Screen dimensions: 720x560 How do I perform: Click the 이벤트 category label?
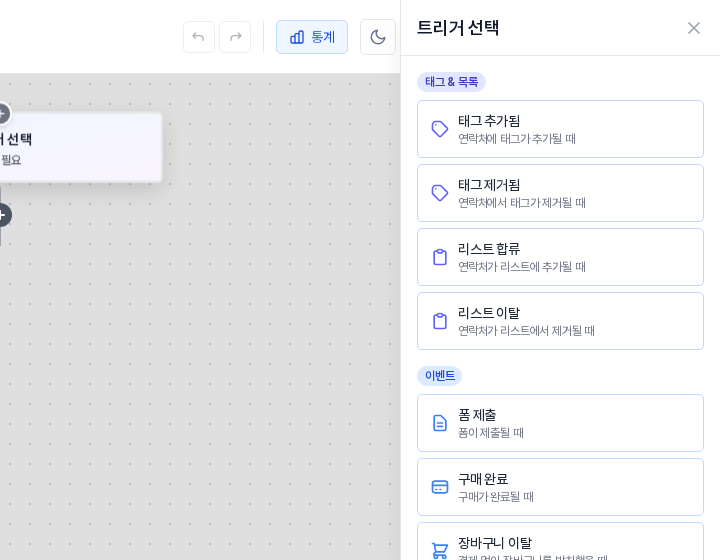439,375
